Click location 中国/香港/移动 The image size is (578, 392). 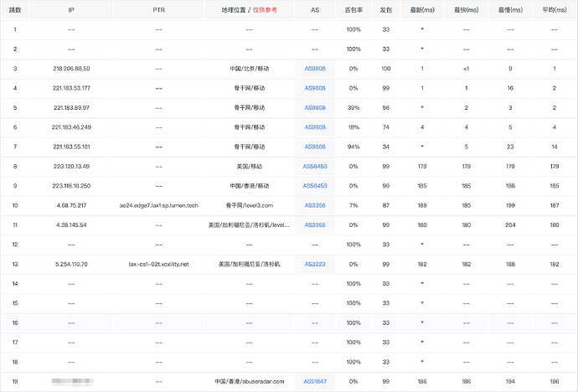coord(249,186)
